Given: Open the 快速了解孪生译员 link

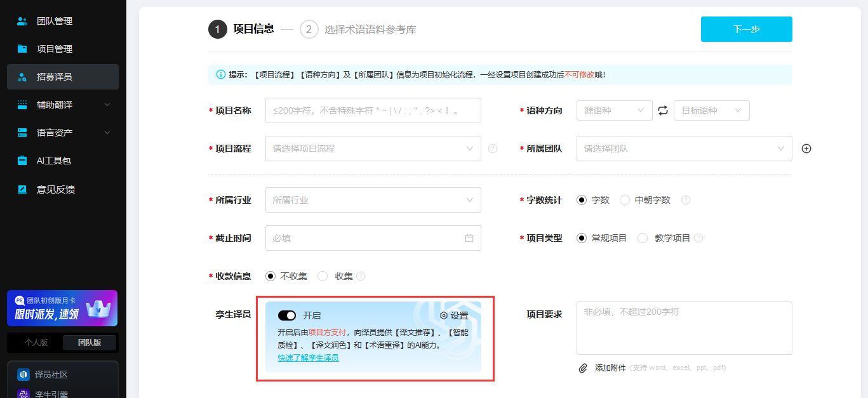Looking at the screenshot, I should coord(308,358).
